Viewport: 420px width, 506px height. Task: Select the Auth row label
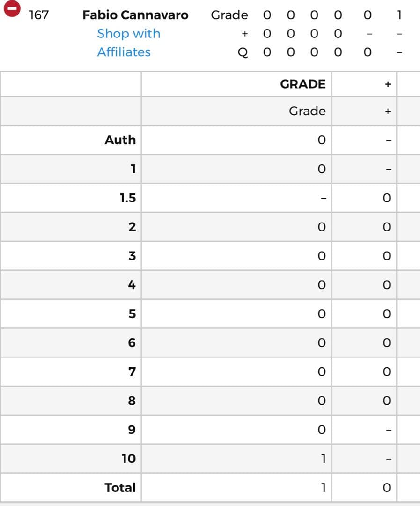click(x=120, y=140)
